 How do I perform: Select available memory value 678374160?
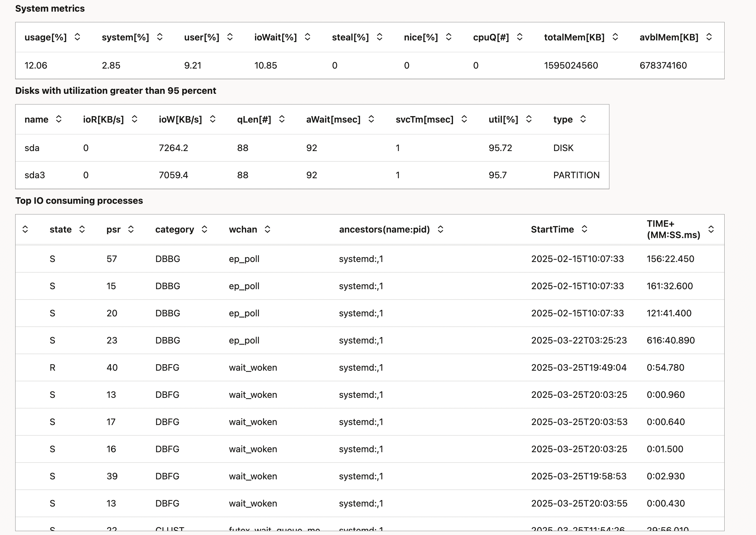pos(663,65)
